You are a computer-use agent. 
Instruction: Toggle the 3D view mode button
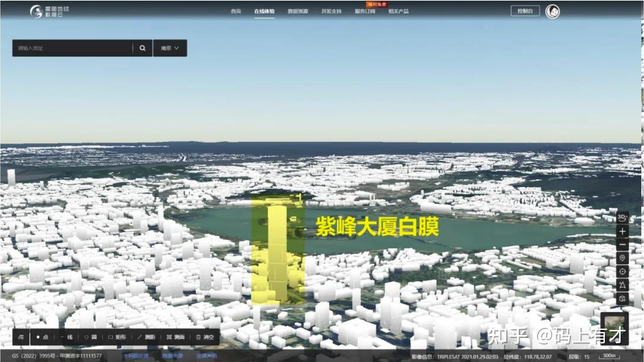click(622, 218)
